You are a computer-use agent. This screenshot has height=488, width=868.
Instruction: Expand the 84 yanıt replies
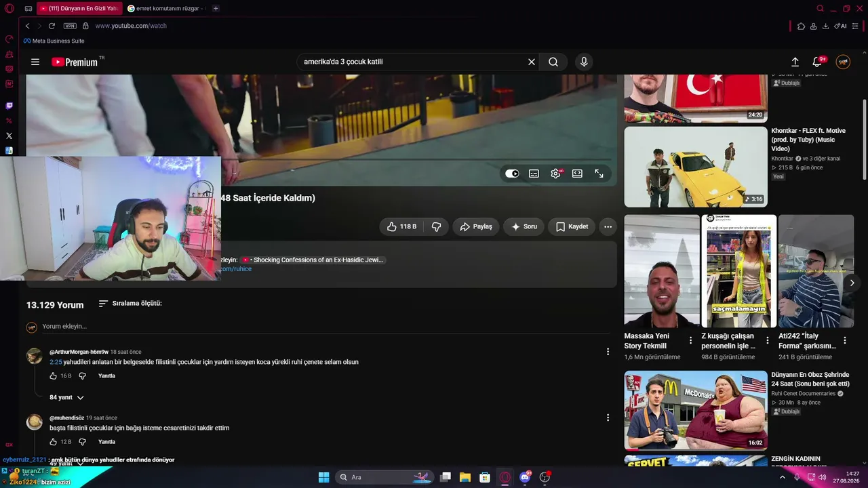point(66,397)
